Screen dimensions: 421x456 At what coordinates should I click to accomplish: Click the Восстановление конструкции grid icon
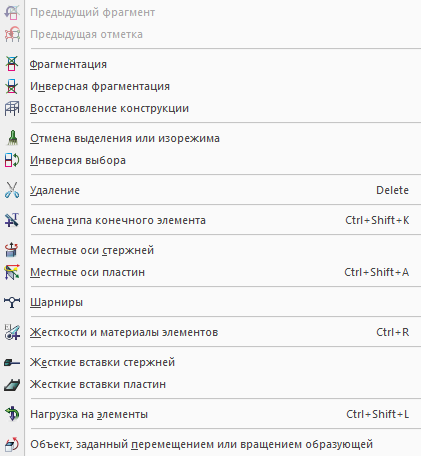click(x=12, y=108)
